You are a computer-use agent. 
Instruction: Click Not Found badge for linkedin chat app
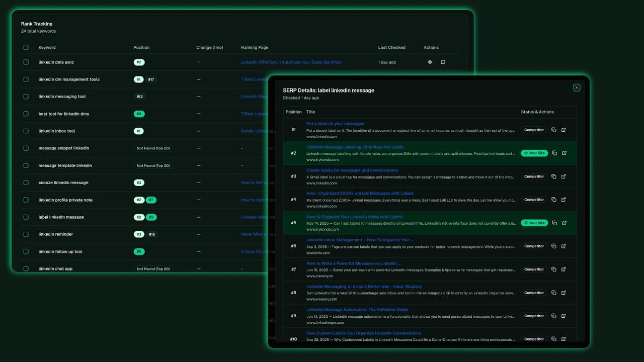[x=153, y=269]
